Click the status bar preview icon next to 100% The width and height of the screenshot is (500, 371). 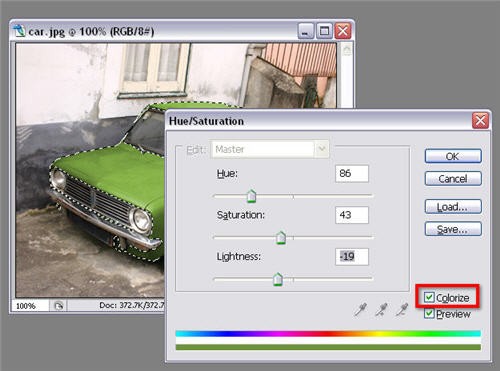59,305
